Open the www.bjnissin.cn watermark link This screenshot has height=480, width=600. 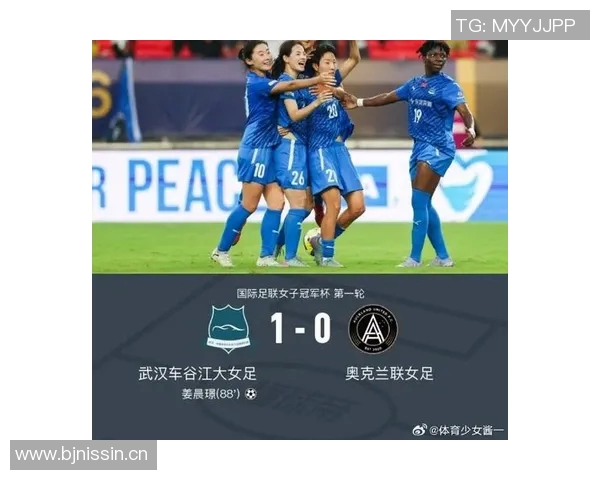tap(82, 455)
